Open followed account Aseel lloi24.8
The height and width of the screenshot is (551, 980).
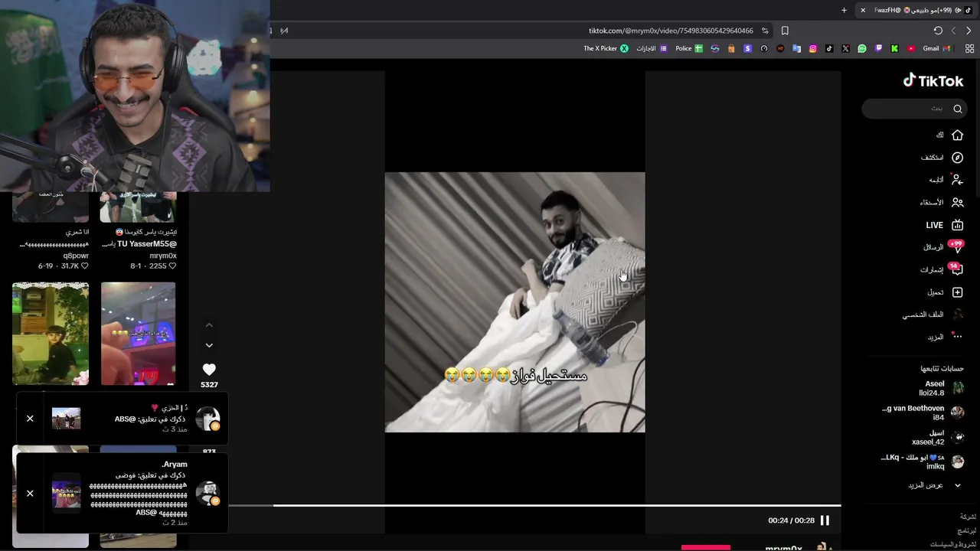click(941, 388)
